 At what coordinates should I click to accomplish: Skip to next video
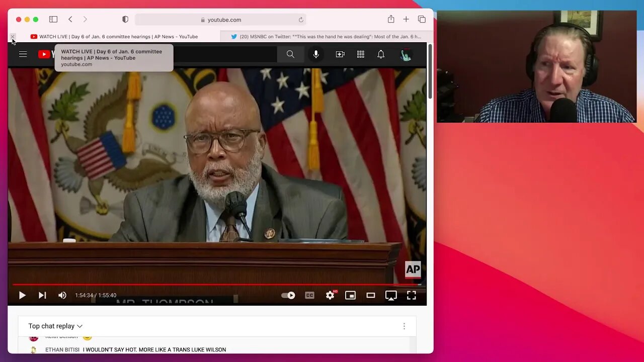pos(42,296)
